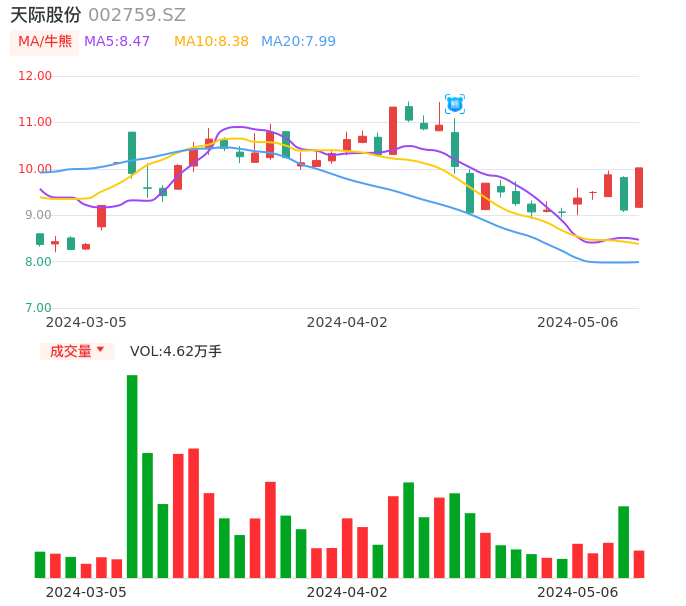The image size is (686, 606).
Task: Open the 成交量 indicator dropdown
Action: click(77, 351)
